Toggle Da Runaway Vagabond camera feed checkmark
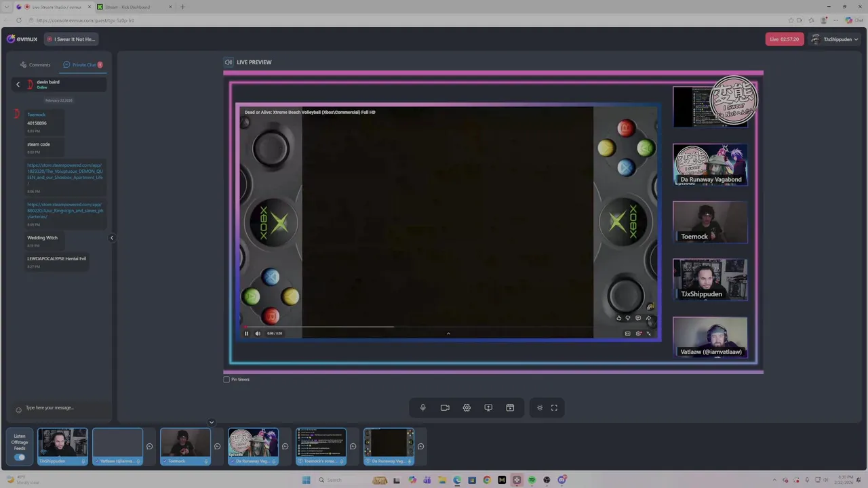 pos(233,461)
